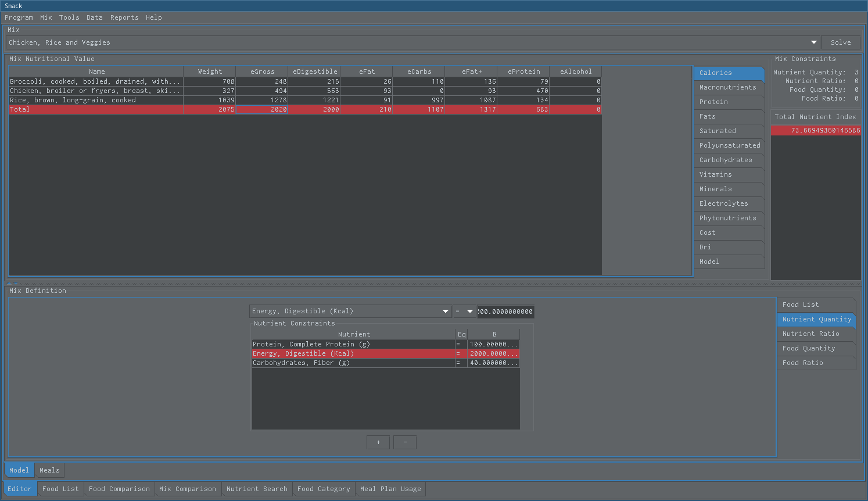
Task: Click the eFat column header
Action: [367, 71]
